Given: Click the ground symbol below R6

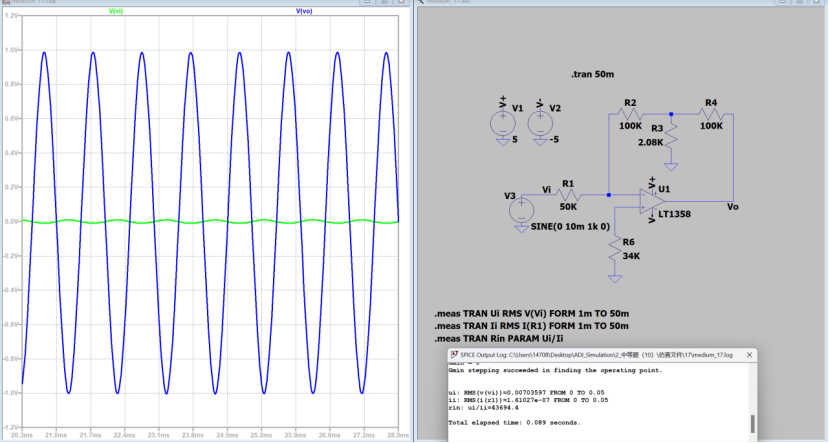Looking at the screenshot, I should (615, 279).
